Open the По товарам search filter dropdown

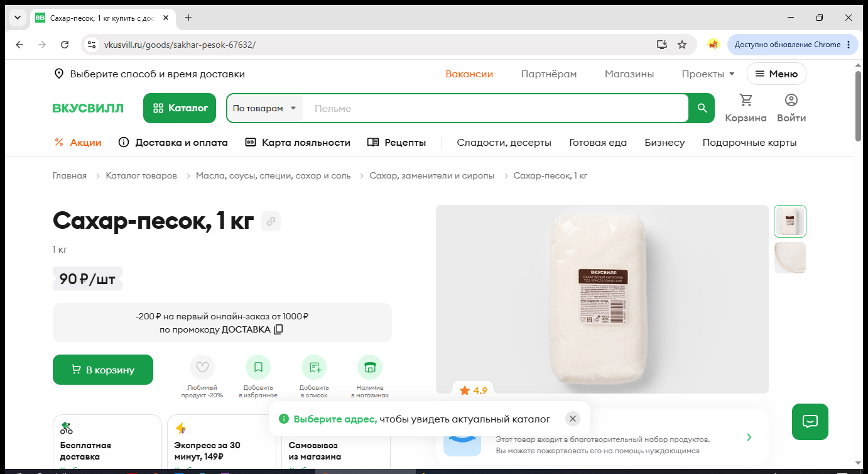coord(265,108)
